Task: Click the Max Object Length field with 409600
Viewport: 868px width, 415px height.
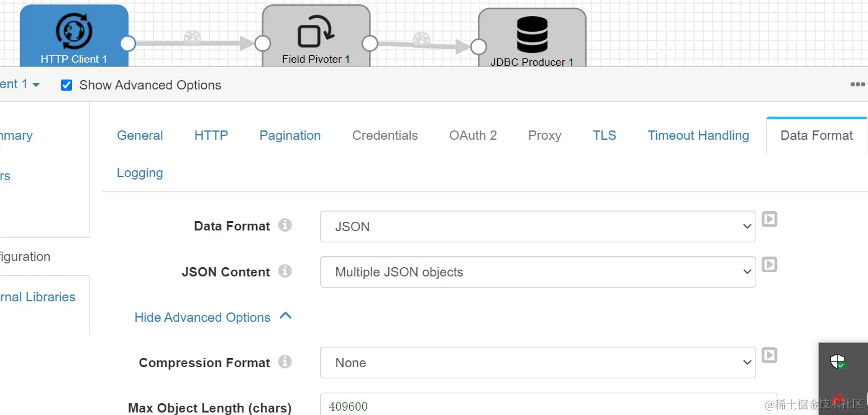Action: pos(548,404)
